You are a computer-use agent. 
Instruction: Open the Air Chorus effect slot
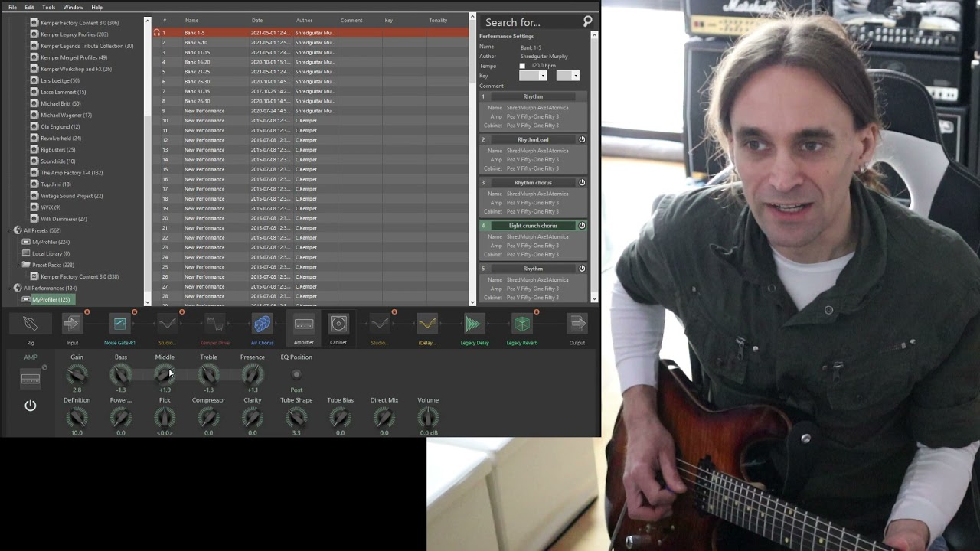click(x=262, y=324)
